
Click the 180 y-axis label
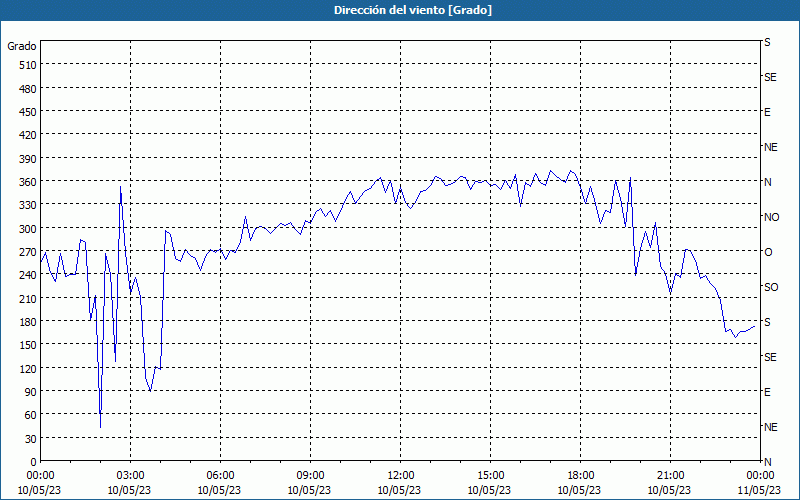tap(28, 322)
